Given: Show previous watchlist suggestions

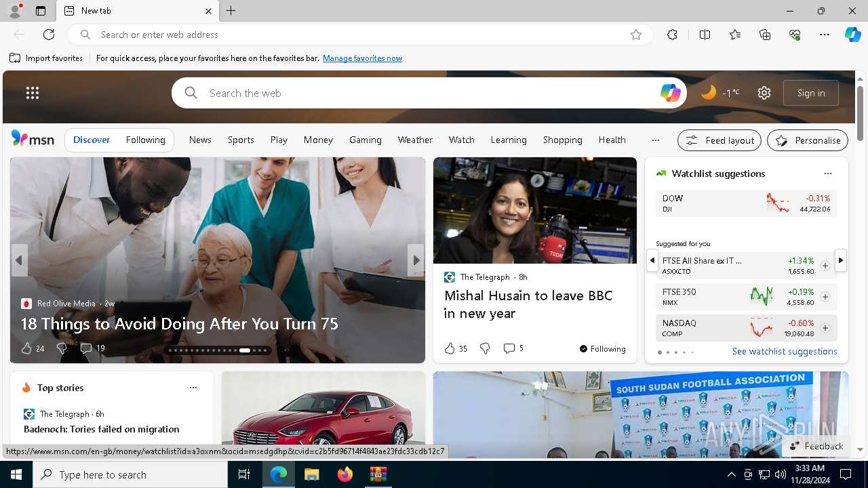Looking at the screenshot, I should tap(652, 260).
